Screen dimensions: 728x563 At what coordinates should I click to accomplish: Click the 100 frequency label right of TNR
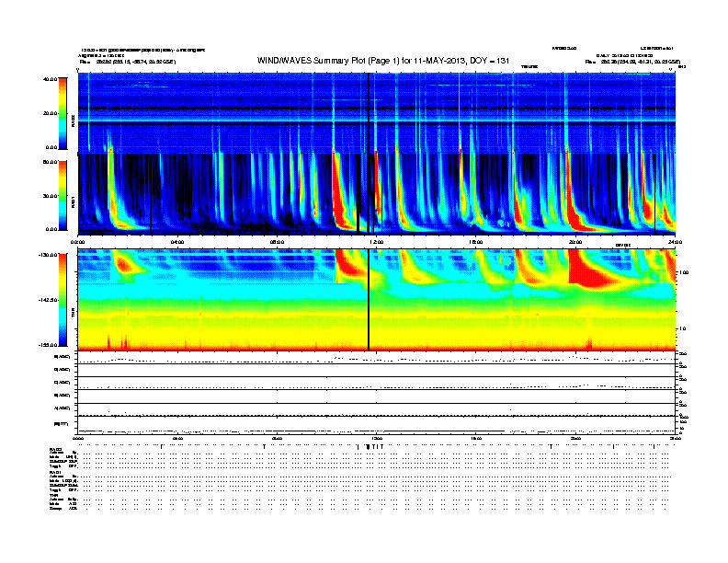point(684,272)
